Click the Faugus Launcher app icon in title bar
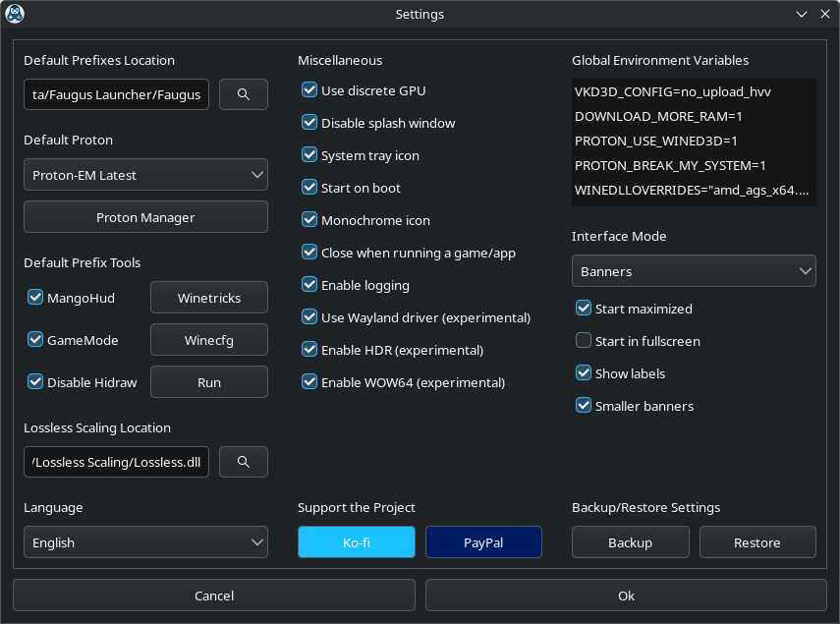This screenshot has width=840, height=624. [x=15, y=15]
